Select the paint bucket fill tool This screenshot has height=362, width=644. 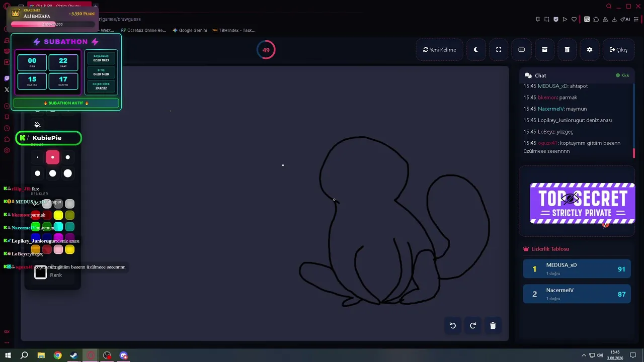click(37, 125)
